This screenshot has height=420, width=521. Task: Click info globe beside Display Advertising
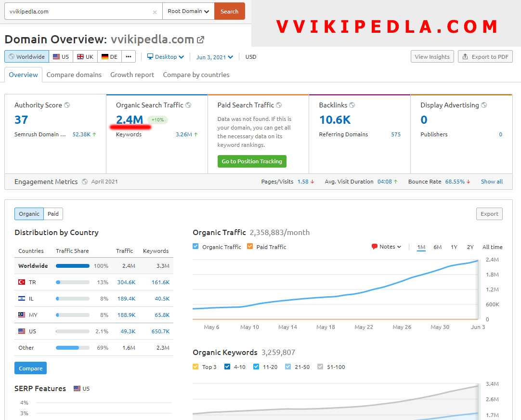[x=484, y=105]
